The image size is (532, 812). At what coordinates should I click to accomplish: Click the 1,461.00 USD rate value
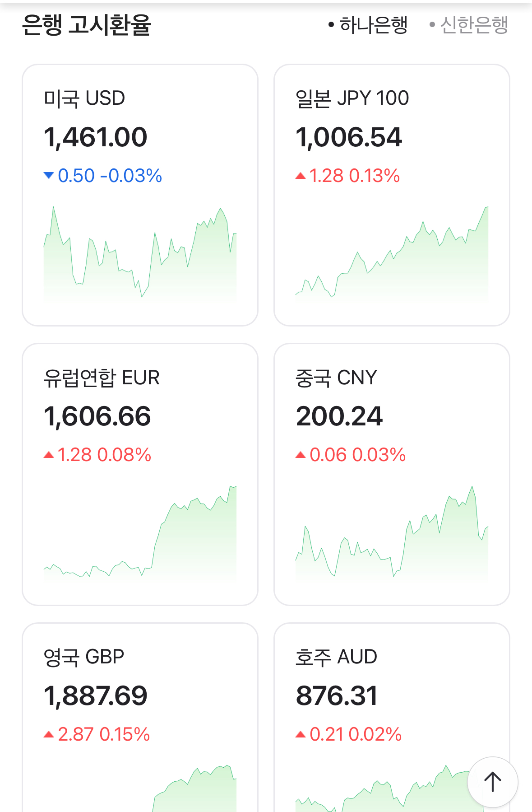click(x=96, y=137)
